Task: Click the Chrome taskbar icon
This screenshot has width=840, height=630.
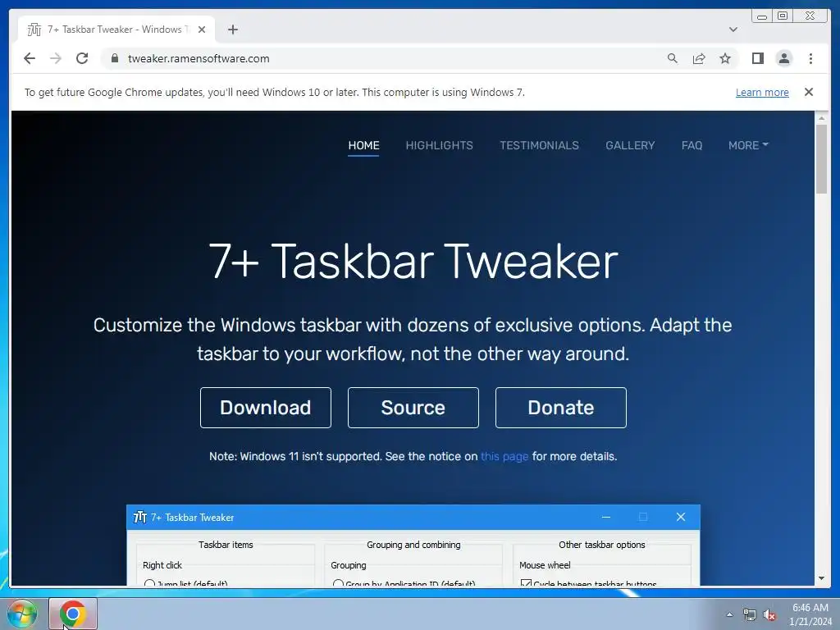Action: pyautogui.click(x=73, y=614)
